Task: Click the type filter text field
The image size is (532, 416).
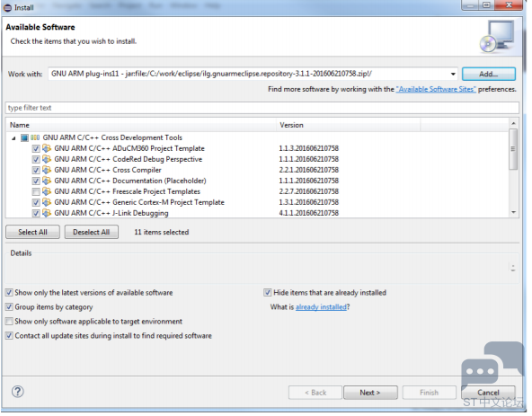Action: pos(262,108)
